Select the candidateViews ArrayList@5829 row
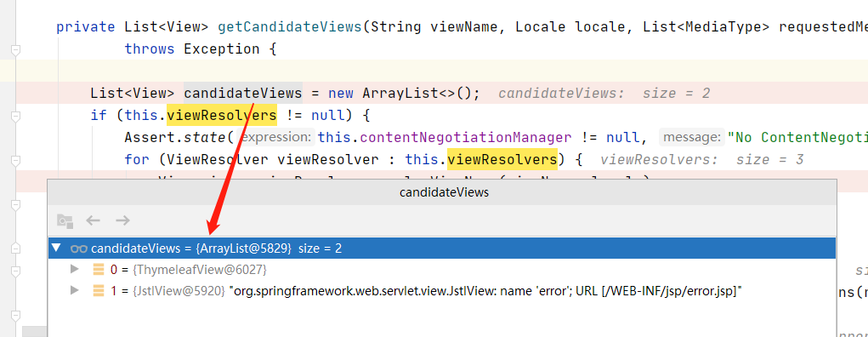Viewport: 868px width, 337px height. [x=442, y=248]
